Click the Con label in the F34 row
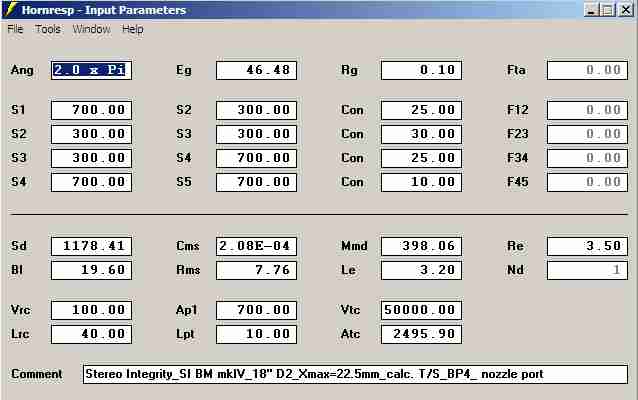Screen dimensions: 638x400 click(352, 158)
